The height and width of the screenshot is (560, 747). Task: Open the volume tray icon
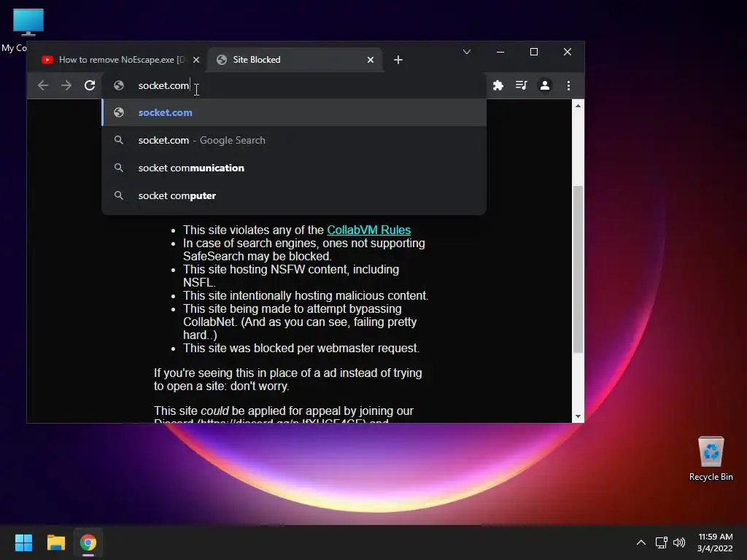679,542
